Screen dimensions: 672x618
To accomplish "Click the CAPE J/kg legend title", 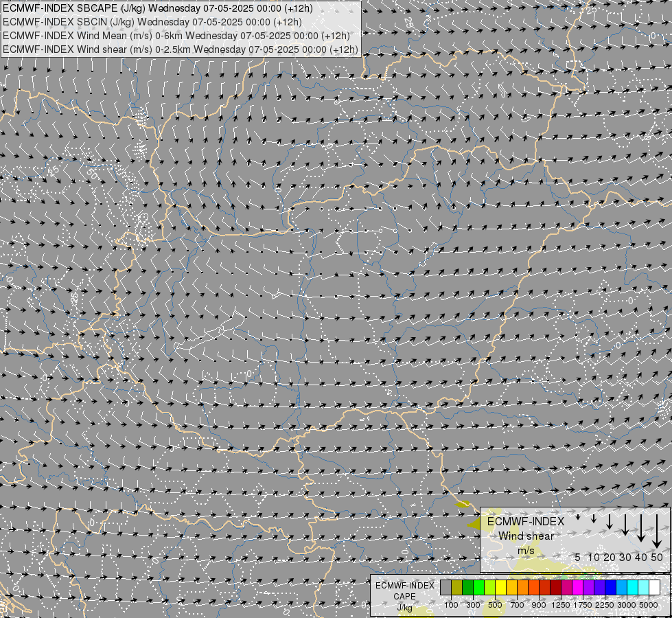I will 404,597.
